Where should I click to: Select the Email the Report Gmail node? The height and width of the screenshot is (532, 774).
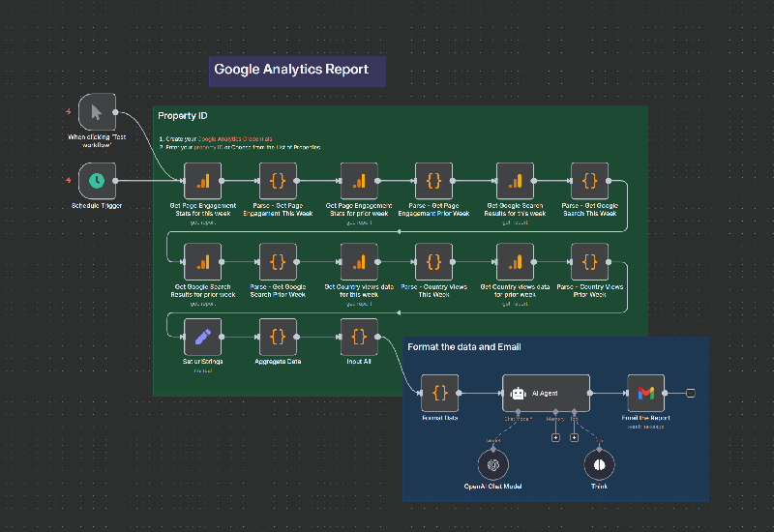[646, 393]
